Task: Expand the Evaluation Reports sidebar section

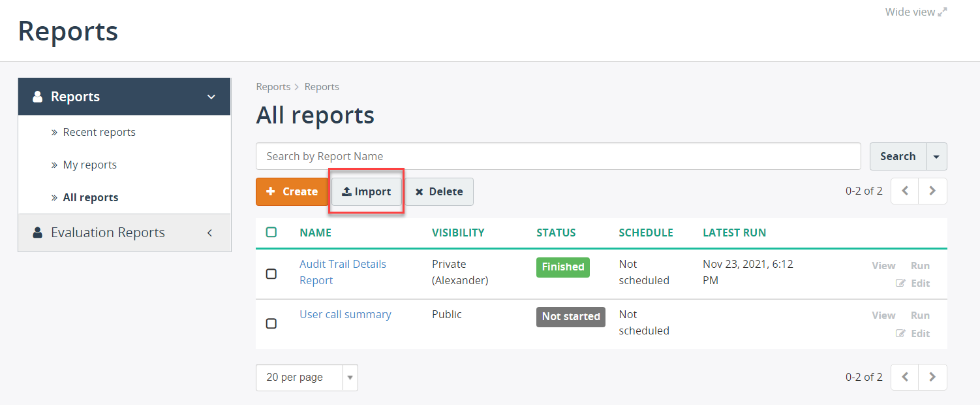Action: [x=125, y=233]
